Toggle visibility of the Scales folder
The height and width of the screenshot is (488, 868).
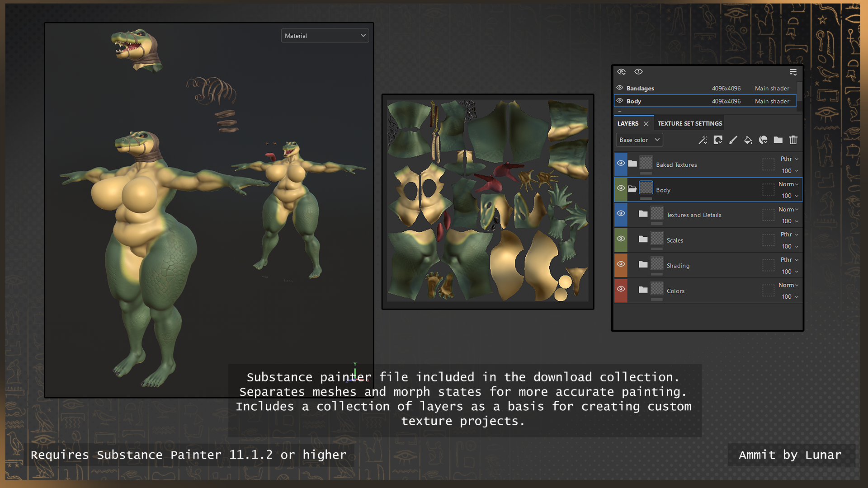621,239
